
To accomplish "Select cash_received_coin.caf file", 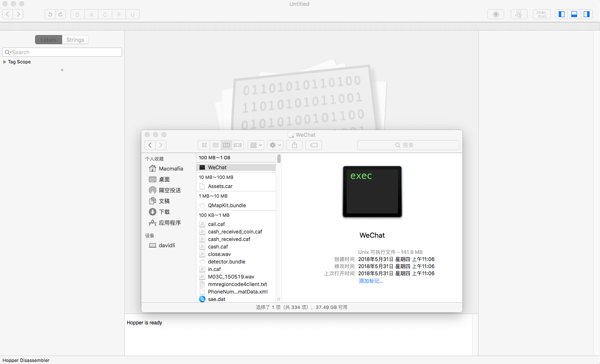I will click(x=236, y=231).
